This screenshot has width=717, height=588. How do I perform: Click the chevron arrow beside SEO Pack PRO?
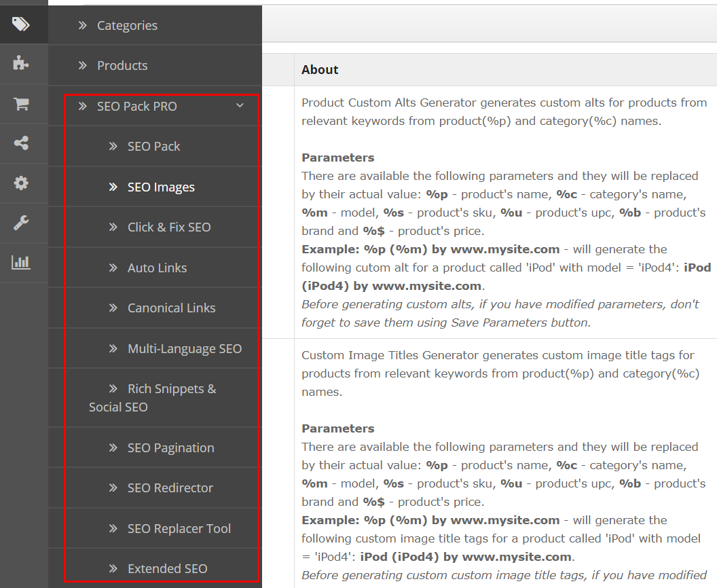pyautogui.click(x=240, y=106)
